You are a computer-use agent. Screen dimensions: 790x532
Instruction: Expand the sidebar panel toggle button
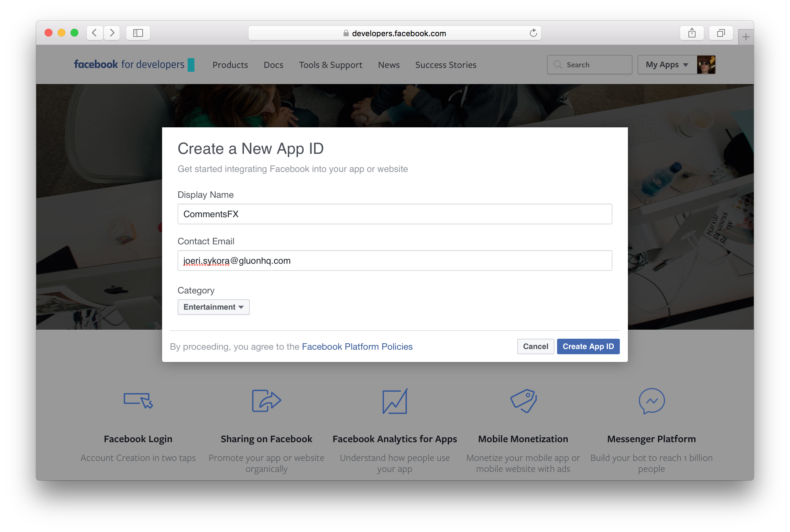pos(137,32)
